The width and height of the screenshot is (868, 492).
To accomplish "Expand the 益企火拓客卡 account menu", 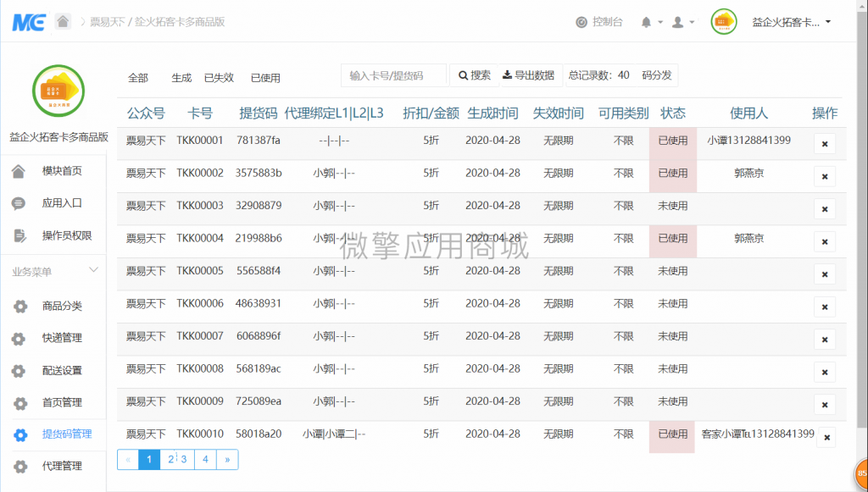I will [x=792, y=22].
